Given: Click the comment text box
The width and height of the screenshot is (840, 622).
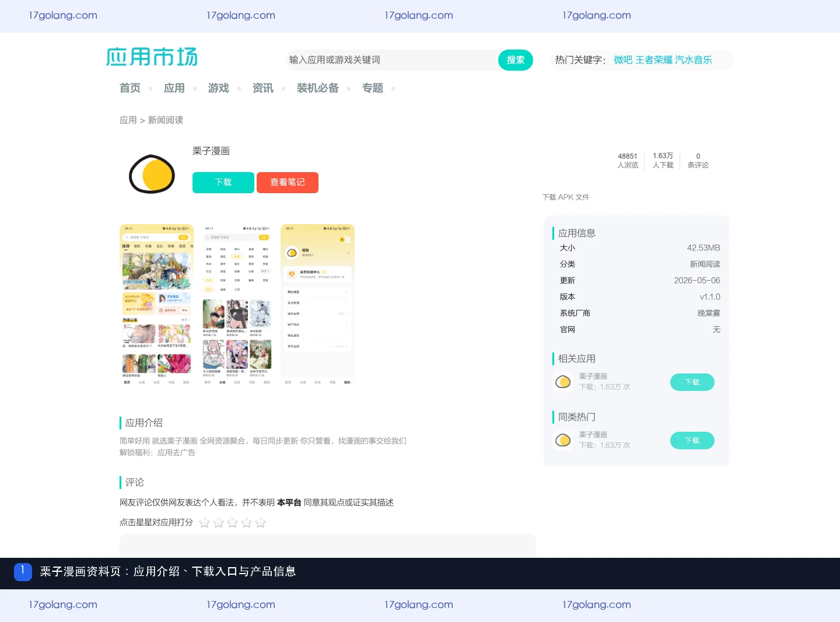Looking at the screenshot, I should coord(328,546).
